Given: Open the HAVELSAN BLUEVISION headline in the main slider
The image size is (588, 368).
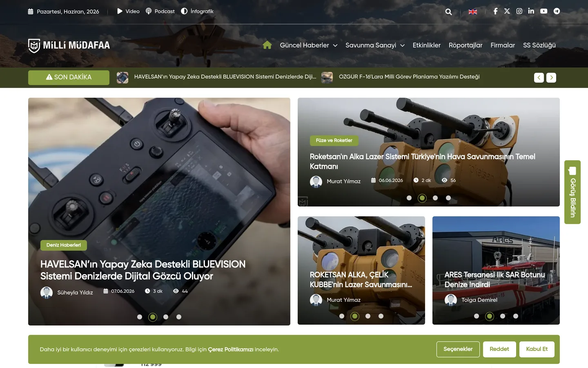Looking at the screenshot, I should [x=143, y=270].
